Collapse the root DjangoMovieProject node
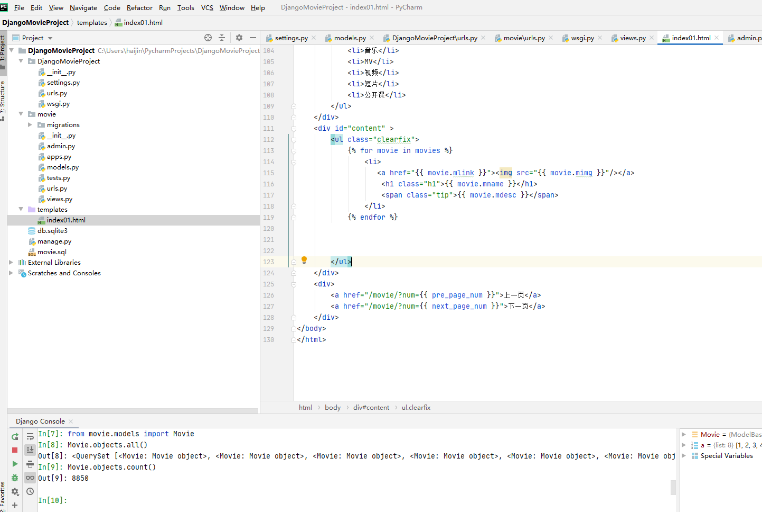The width and height of the screenshot is (762, 512). 12,50
